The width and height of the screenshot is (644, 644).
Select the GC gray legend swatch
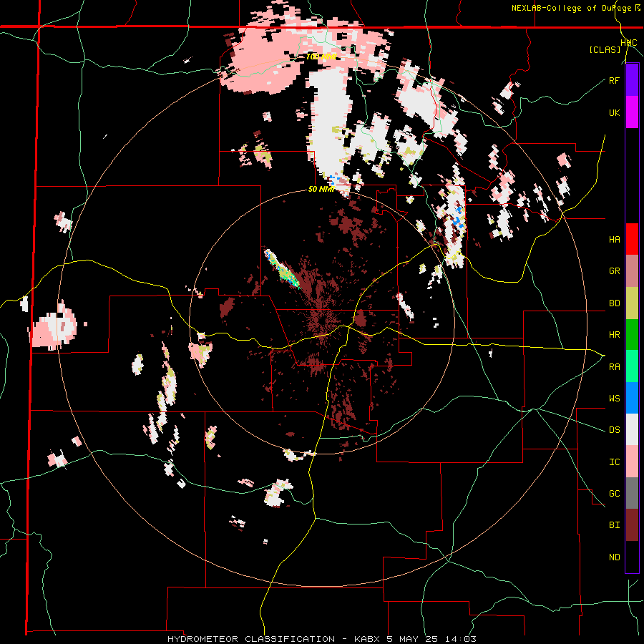point(632,493)
